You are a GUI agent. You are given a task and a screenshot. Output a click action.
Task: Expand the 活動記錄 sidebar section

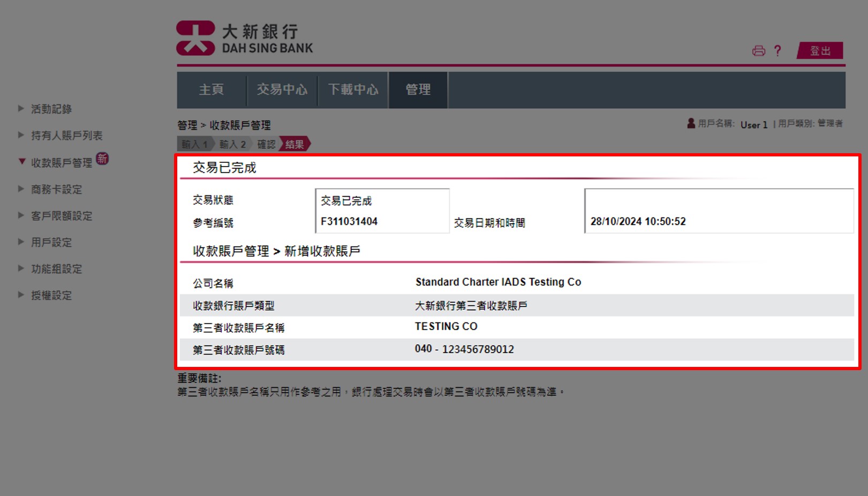click(x=49, y=109)
